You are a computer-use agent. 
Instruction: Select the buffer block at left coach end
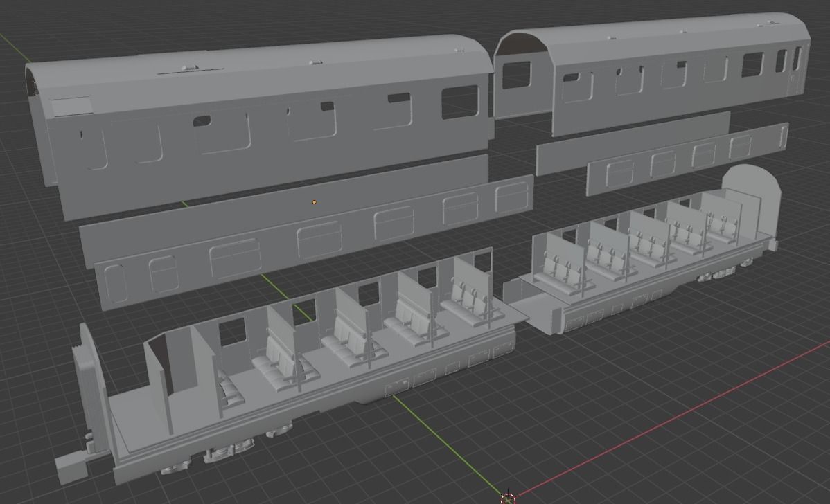tap(71, 469)
